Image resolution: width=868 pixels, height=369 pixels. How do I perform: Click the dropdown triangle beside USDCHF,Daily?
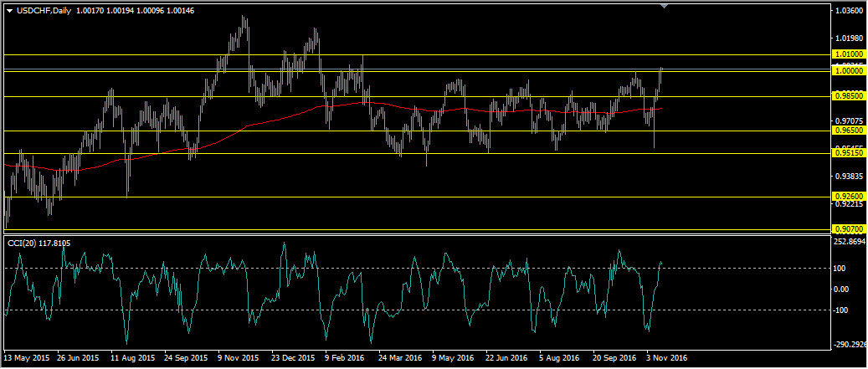click(9, 10)
